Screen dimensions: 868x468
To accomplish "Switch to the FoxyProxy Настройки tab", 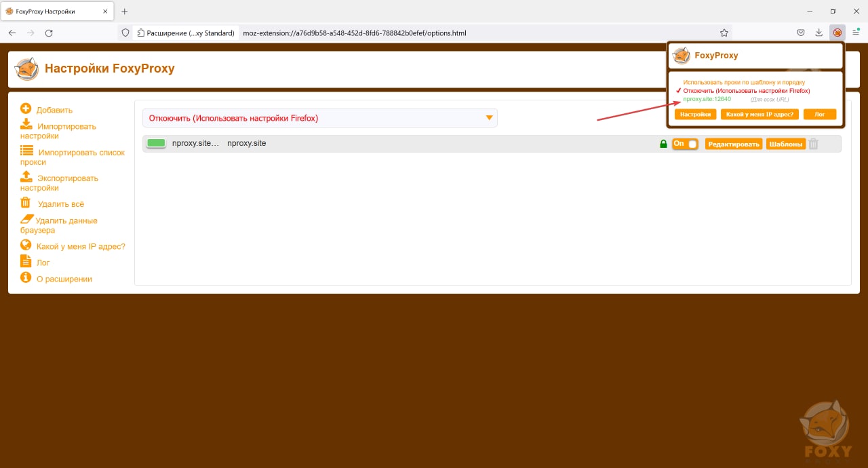I will 56,11.
